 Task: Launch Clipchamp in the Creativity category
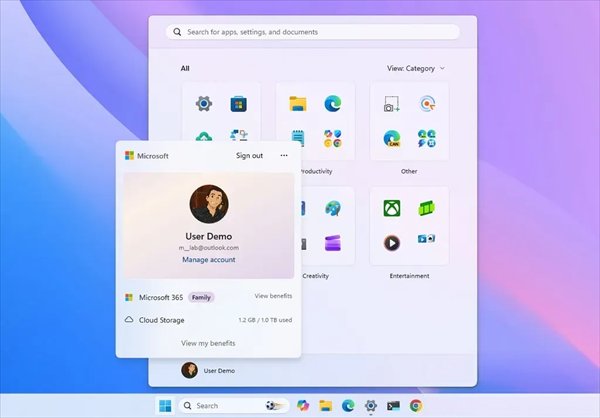[333, 243]
